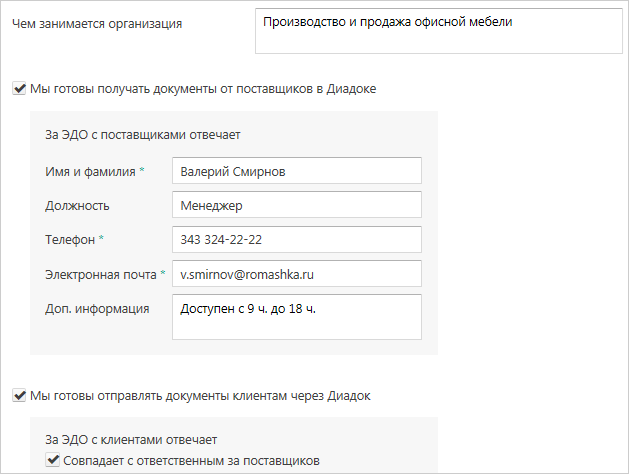The height and width of the screenshot is (474, 629).
Task: Select the email field with v.smirnov@romashka.ru
Action: (x=296, y=273)
